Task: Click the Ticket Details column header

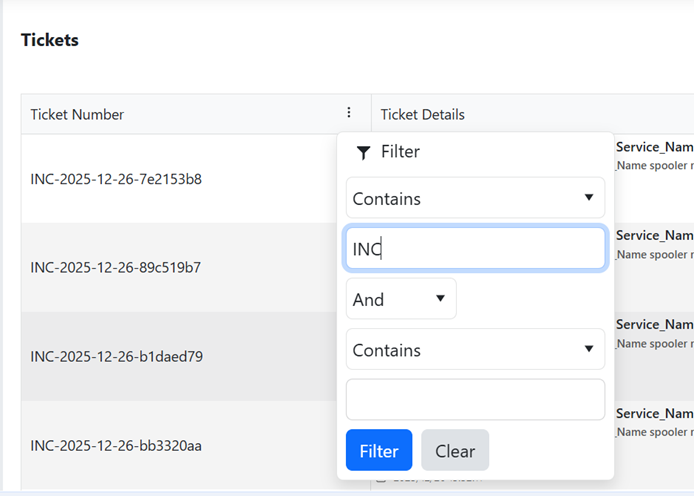Action: pos(423,114)
